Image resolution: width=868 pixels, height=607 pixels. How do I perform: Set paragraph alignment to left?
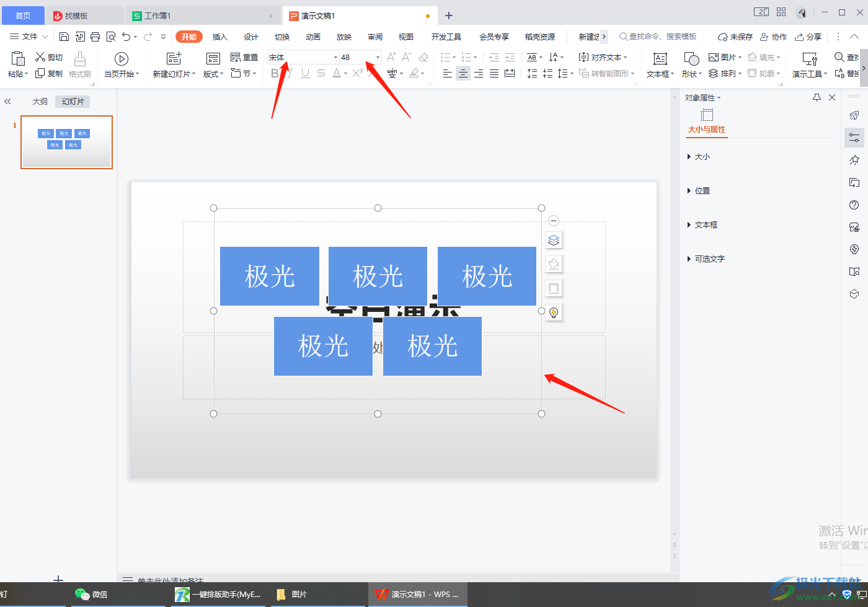tap(448, 73)
